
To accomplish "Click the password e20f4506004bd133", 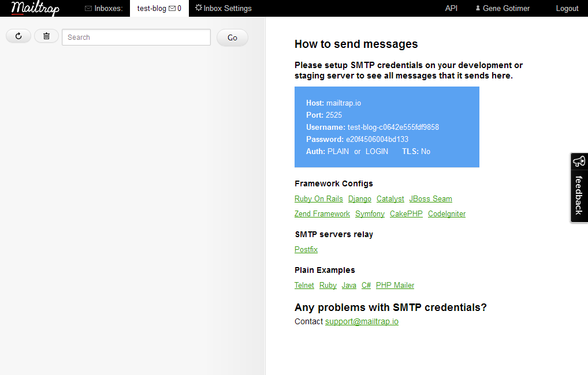I will 377,139.
